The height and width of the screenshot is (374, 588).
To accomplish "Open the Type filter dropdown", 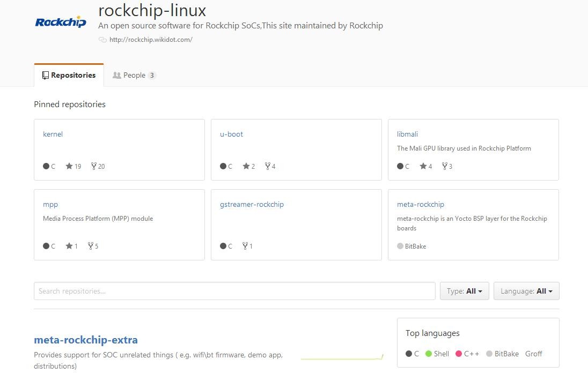I will coord(464,291).
